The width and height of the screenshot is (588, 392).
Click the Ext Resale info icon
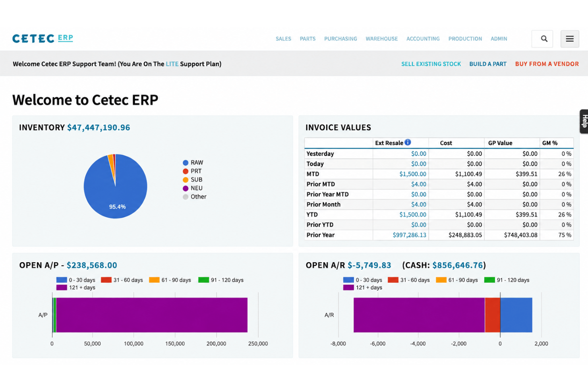408,142
